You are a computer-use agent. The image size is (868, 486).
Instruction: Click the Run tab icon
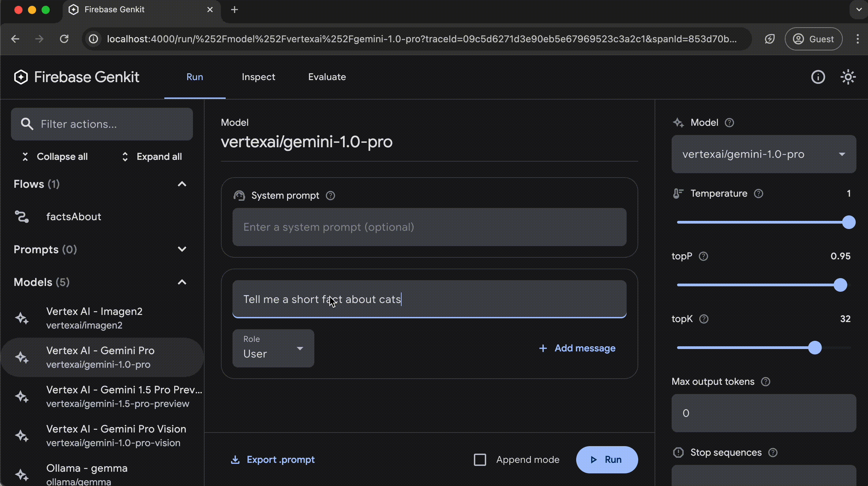coord(194,77)
